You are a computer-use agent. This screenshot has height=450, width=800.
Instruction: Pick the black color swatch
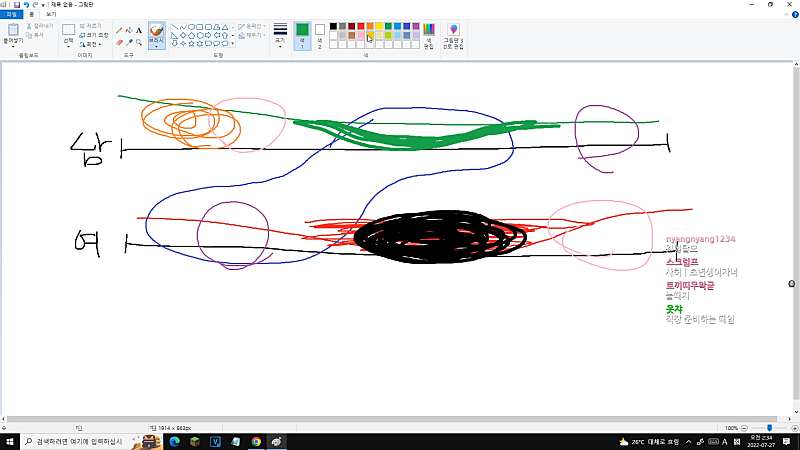pos(333,27)
